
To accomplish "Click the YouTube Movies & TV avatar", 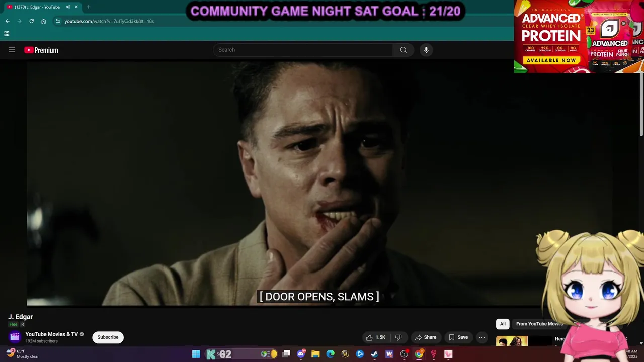I will pyautogui.click(x=15, y=337).
